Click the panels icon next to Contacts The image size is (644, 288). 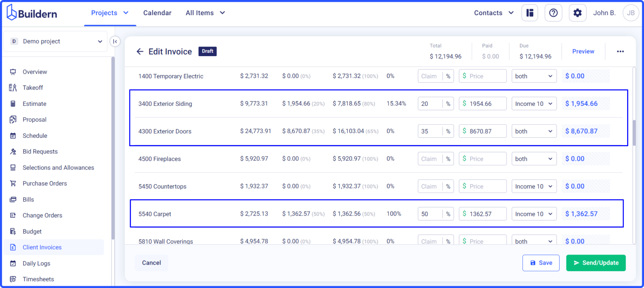click(x=530, y=13)
